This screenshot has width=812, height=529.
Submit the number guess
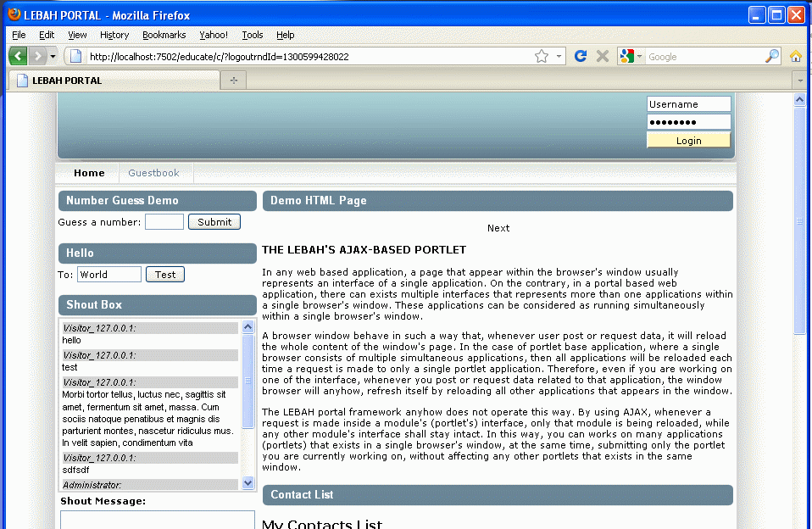(x=214, y=222)
